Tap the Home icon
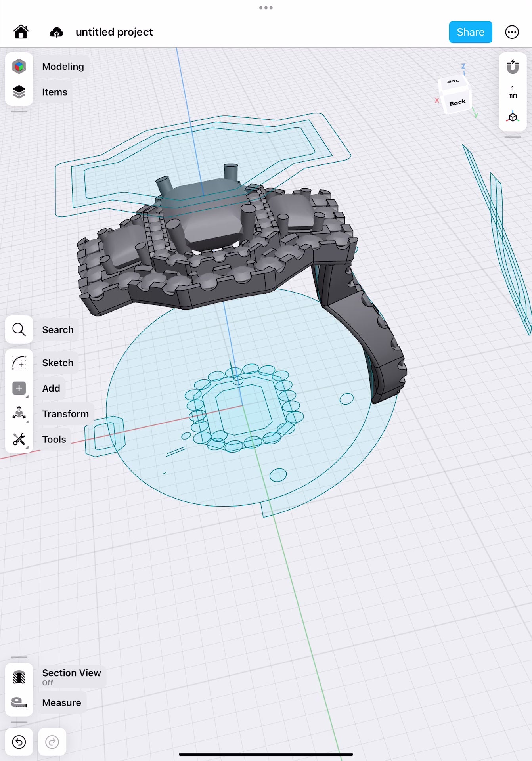This screenshot has height=761, width=532. 21,32
